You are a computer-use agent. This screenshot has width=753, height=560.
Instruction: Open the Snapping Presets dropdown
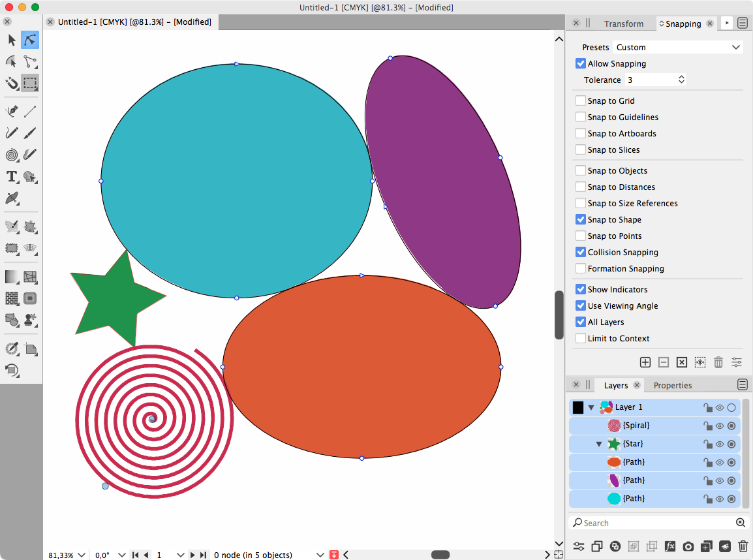coord(677,47)
